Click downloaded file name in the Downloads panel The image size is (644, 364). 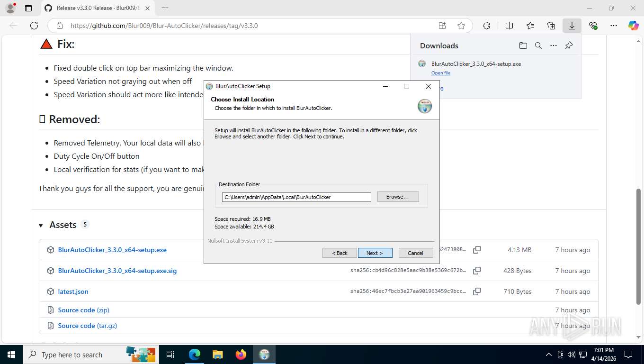point(476,64)
